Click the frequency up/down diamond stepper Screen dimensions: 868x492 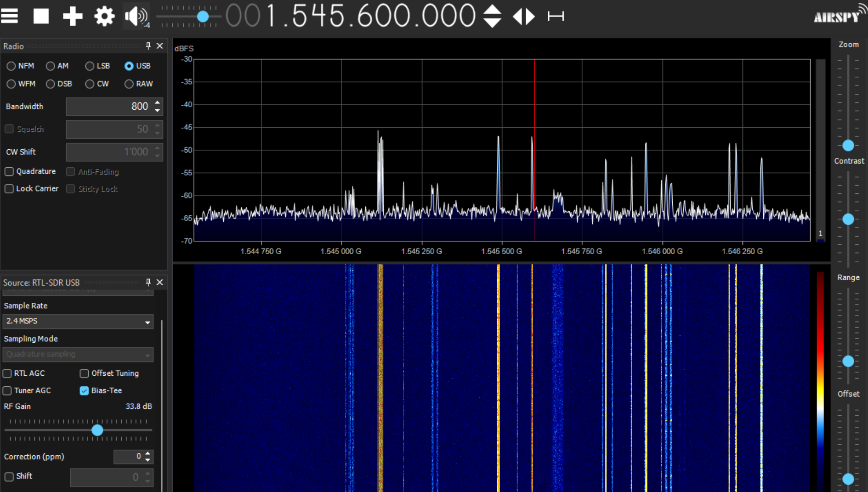492,16
